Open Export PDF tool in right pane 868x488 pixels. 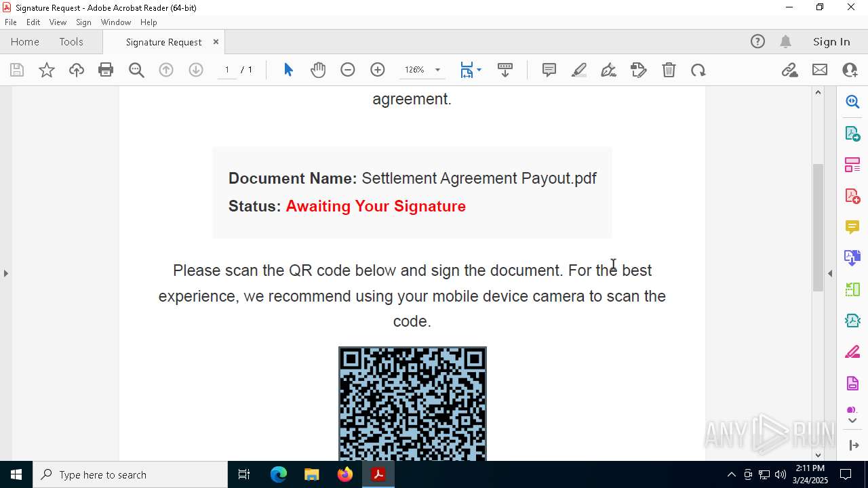click(x=852, y=133)
